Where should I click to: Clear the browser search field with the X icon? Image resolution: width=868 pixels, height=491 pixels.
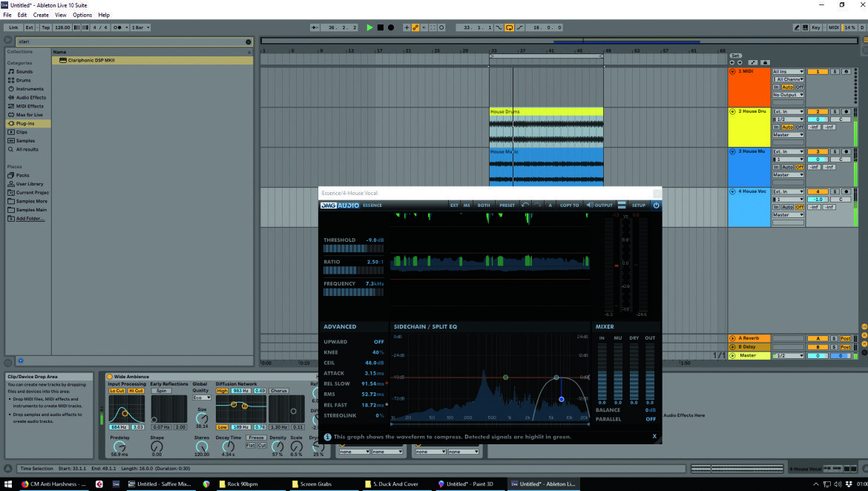[x=248, y=42]
